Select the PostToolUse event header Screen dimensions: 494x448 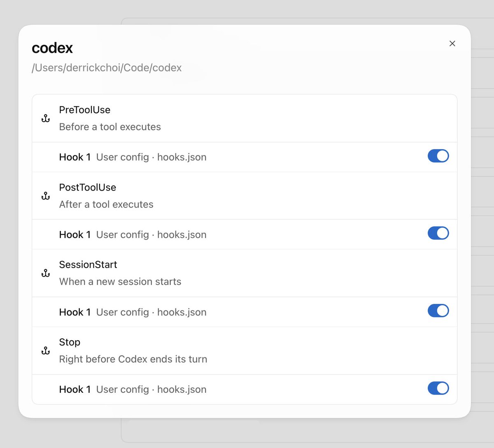click(245, 196)
